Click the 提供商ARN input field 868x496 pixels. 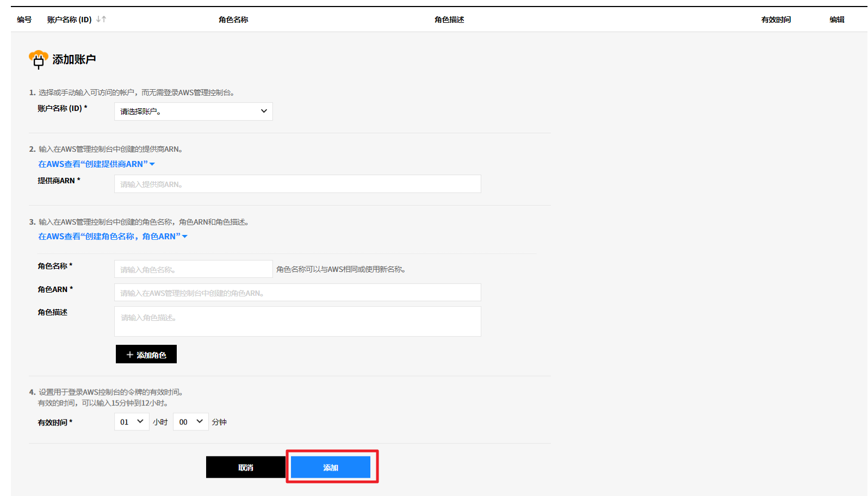(x=297, y=184)
